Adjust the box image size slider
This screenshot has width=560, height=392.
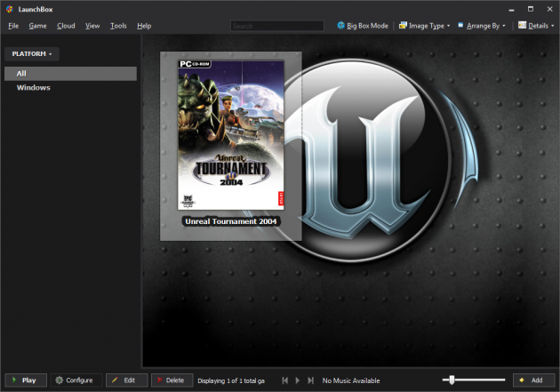click(x=452, y=380)
